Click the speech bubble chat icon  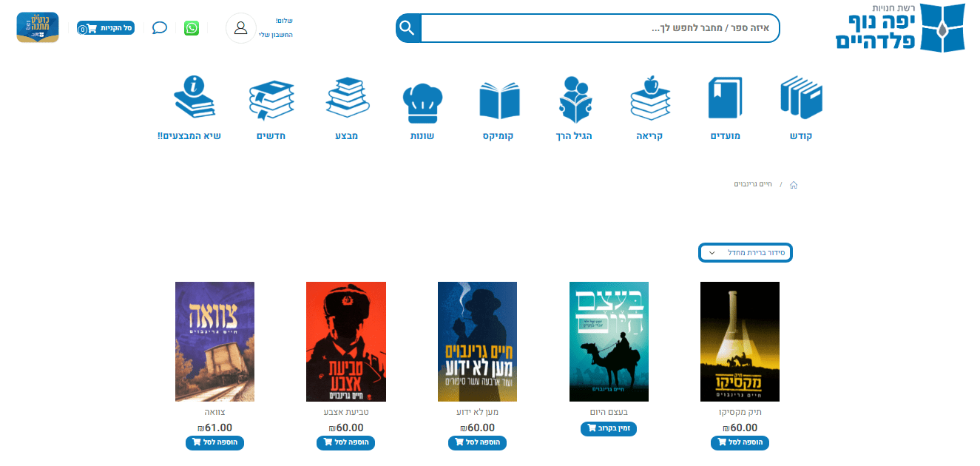(160, 28)
